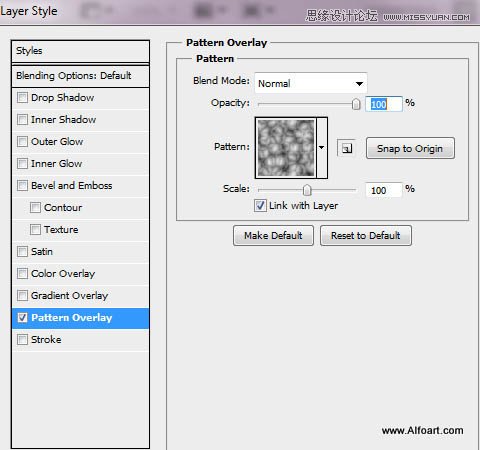Select the Styles panel item
Viewport: 480px width, 450px height.
80,51
